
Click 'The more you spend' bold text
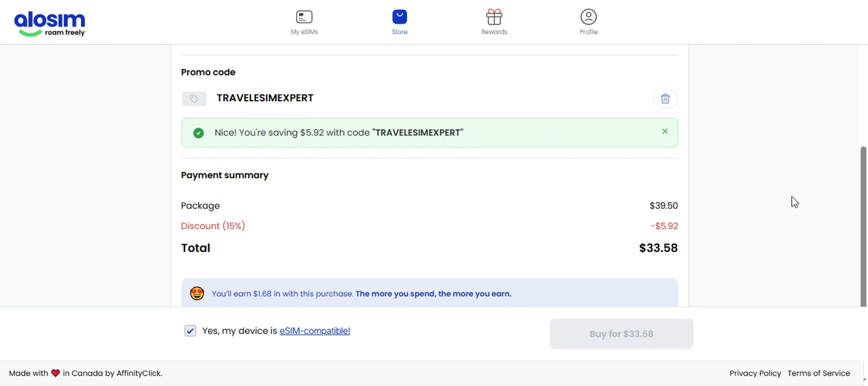tap(433, 293)
